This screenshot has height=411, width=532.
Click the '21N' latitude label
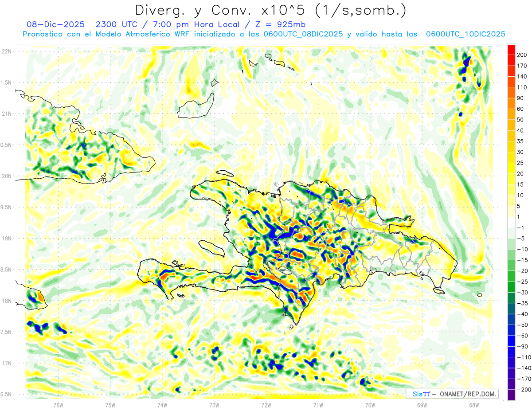tap(7, 114)
